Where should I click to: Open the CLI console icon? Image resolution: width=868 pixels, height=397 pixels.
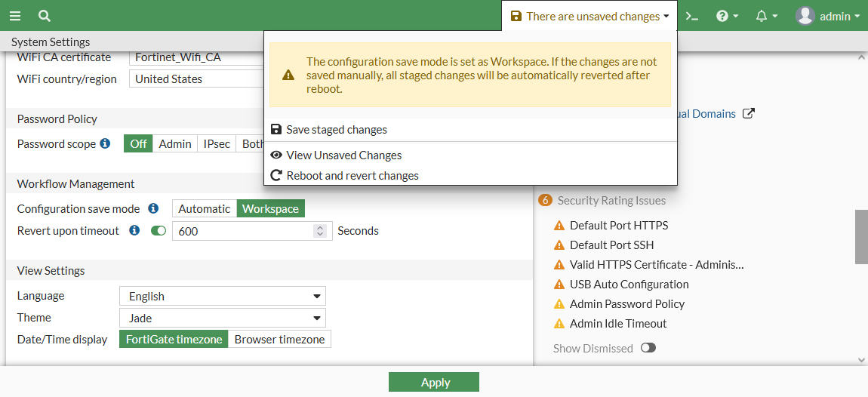691,16
